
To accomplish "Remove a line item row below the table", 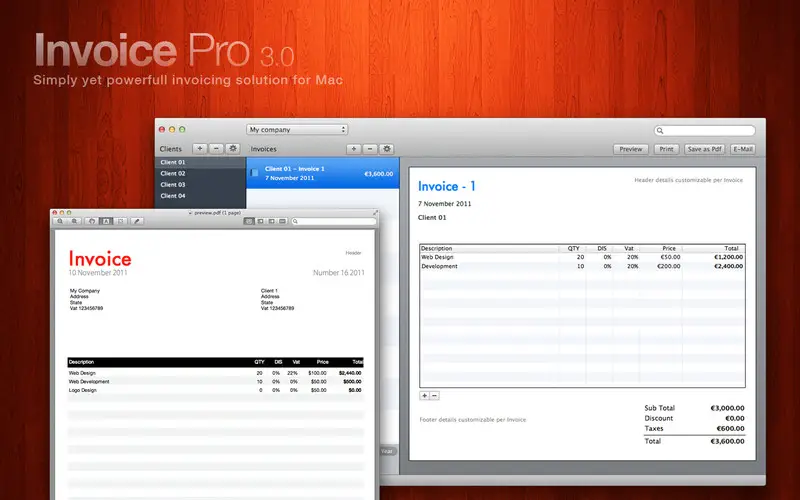I will (x=434, y=395).
